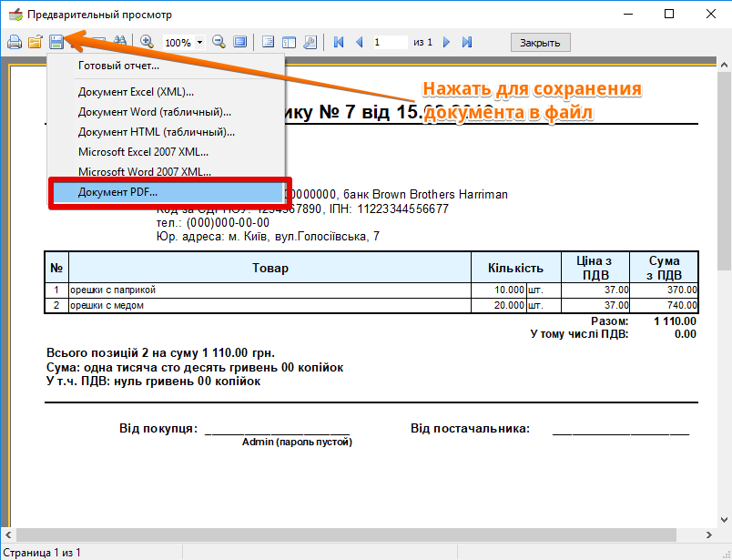Click sum cell '370.00'
Screen dimensions: 732x560
(664, 290)
